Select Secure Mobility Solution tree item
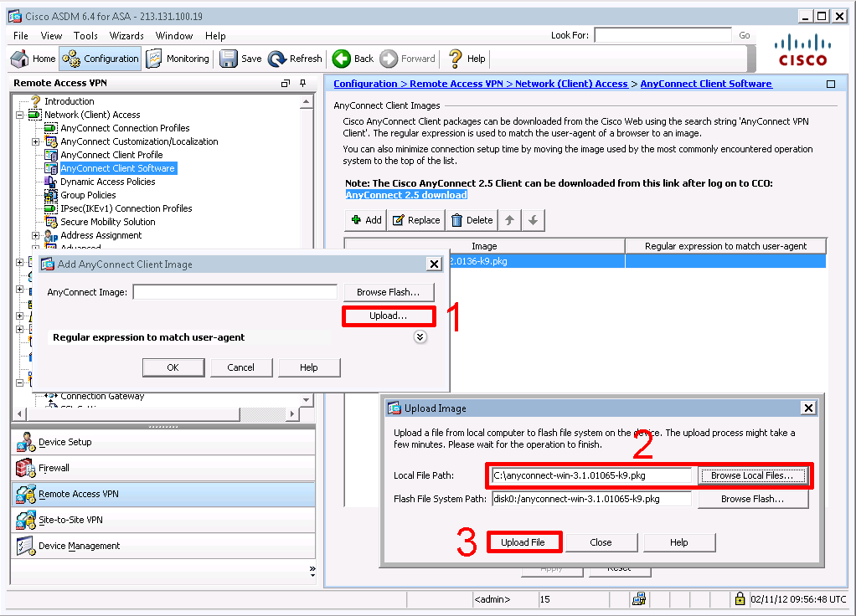The height and width of the screenshot is (616, 856). click(x=107, y=222)
